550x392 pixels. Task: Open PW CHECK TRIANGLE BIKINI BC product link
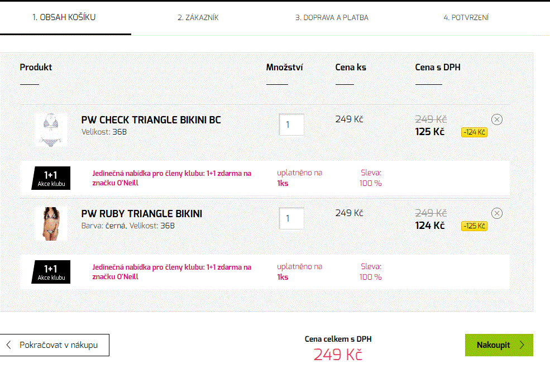coord(151,120)
